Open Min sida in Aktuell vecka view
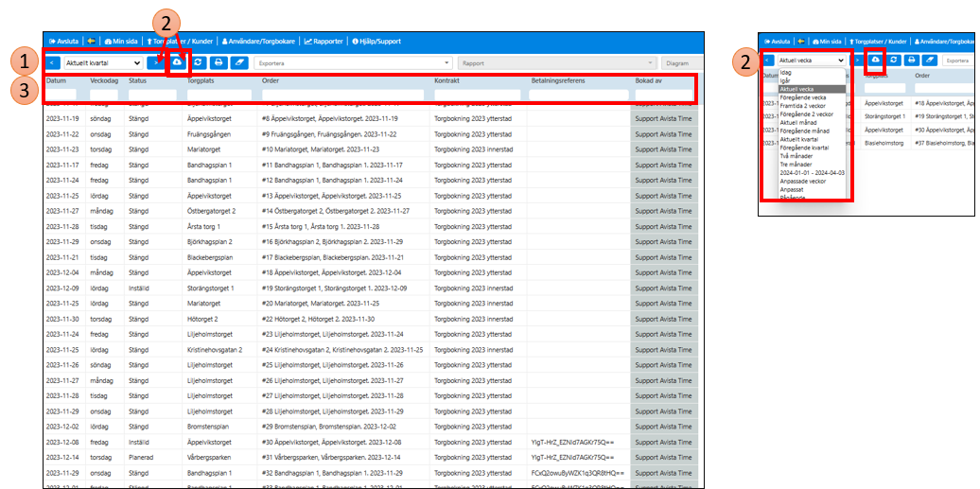 826,42
